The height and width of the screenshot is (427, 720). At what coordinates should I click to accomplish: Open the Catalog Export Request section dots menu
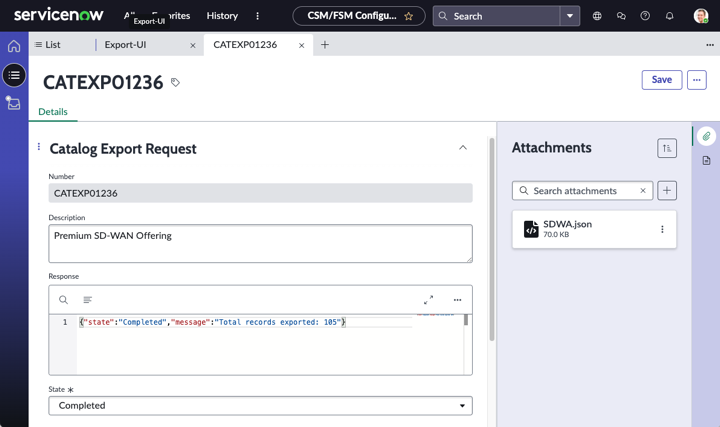39,146
